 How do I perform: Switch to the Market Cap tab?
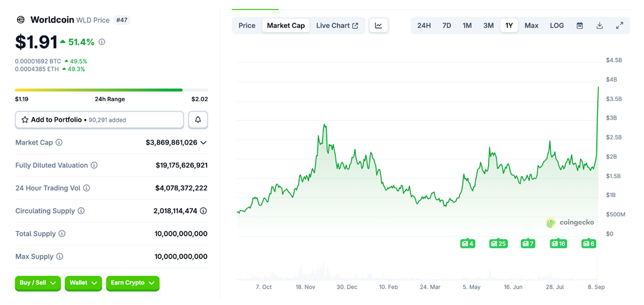286,25
